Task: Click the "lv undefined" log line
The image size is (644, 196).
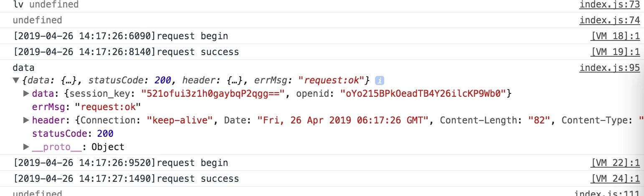Action: coord(46,5)
